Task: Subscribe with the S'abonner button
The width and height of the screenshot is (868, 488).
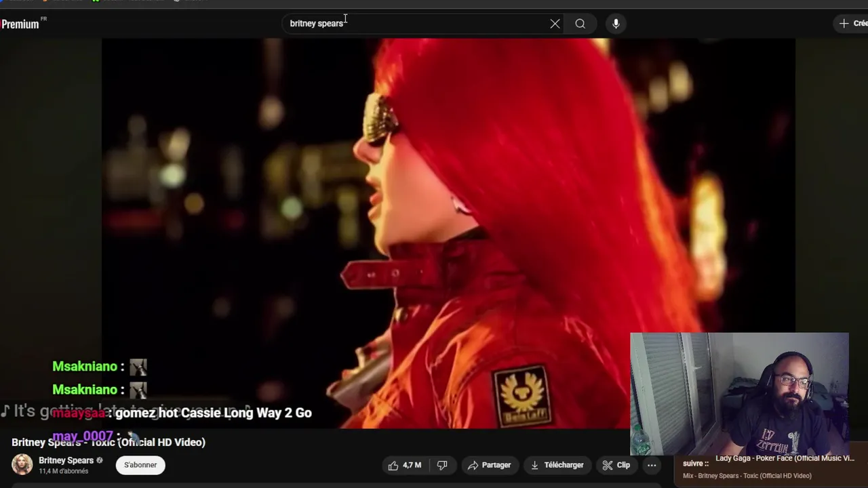Action: point(140,465)
